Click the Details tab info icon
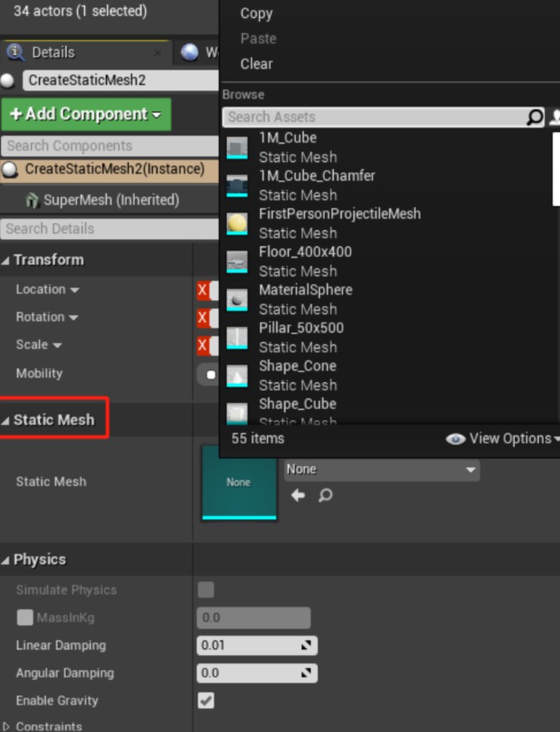Screen dimensions: 560x732 point(15,51)
